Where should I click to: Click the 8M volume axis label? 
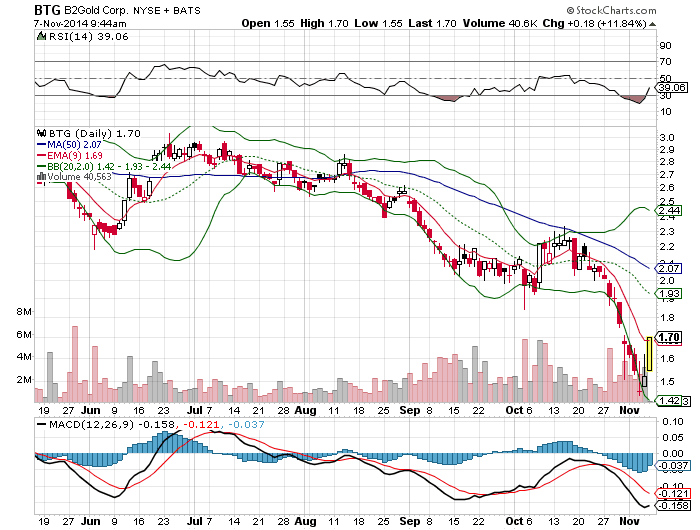pos(24,312)
